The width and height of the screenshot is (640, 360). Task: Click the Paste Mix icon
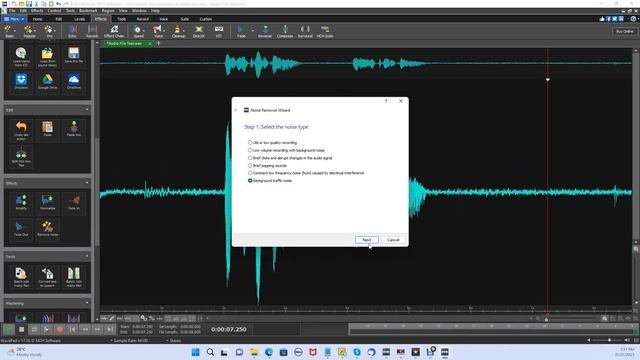74,129
